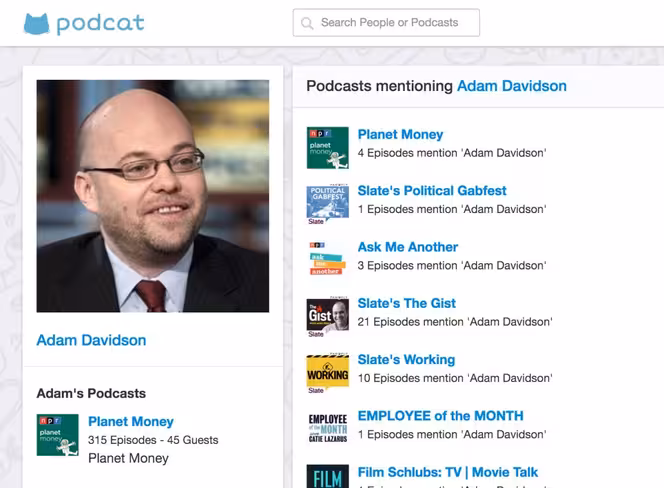Open Planet Money link under Adam's Podcasts

131,421
